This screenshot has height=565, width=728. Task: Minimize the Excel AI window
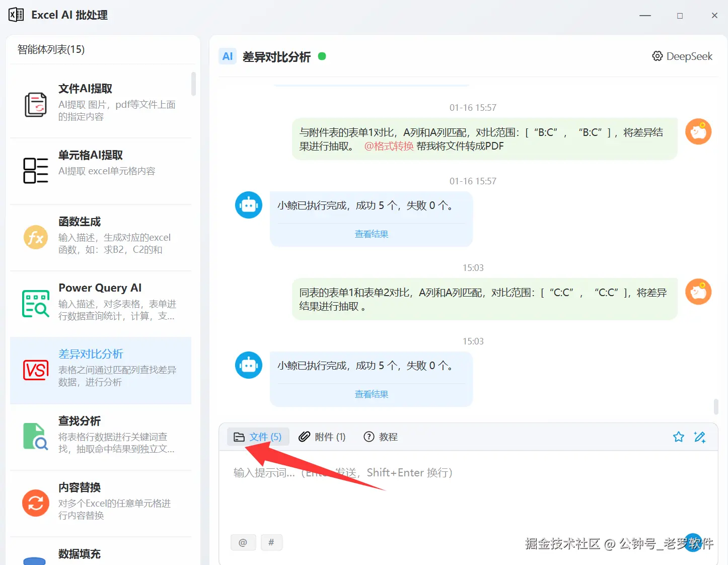(645, 16)
